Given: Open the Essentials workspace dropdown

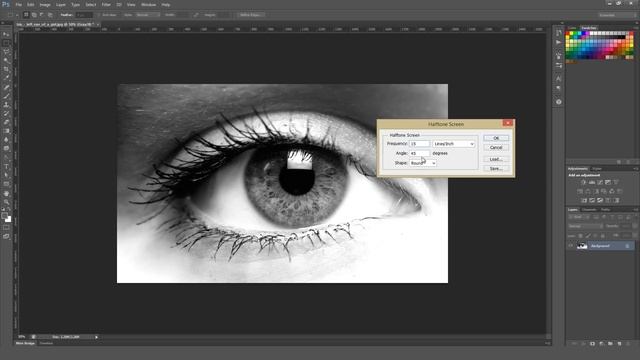Looking at the screenshot, I should tap(618, 15).
